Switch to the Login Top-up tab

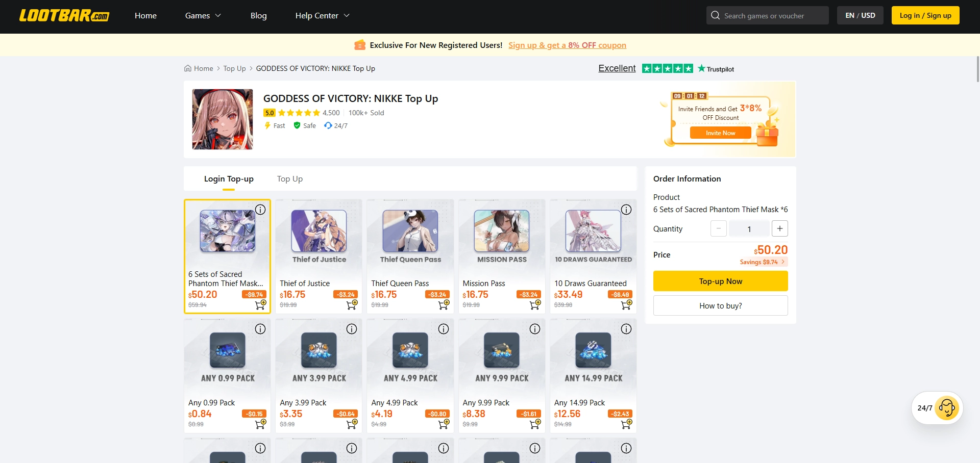pos(229,179)
